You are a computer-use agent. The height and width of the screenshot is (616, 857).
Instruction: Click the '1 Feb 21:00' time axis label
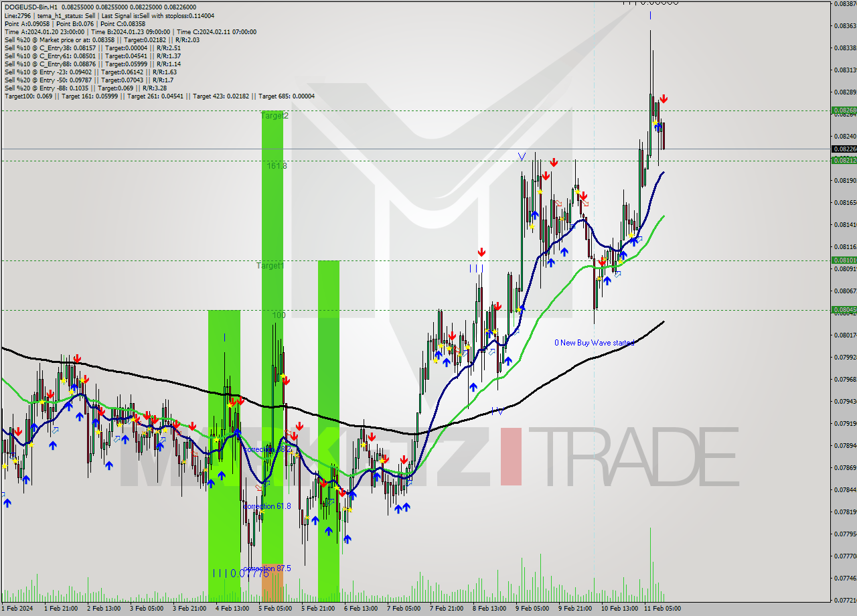(x=60, y=609)
